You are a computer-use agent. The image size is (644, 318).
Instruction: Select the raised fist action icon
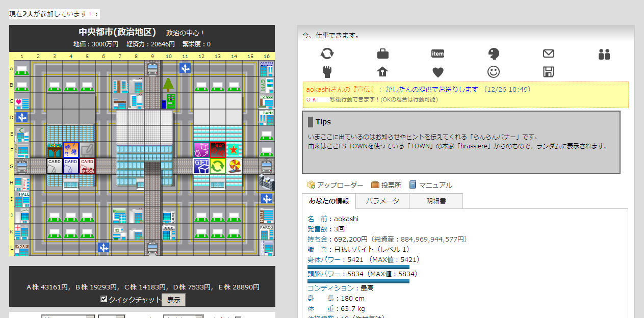[328, 72]
